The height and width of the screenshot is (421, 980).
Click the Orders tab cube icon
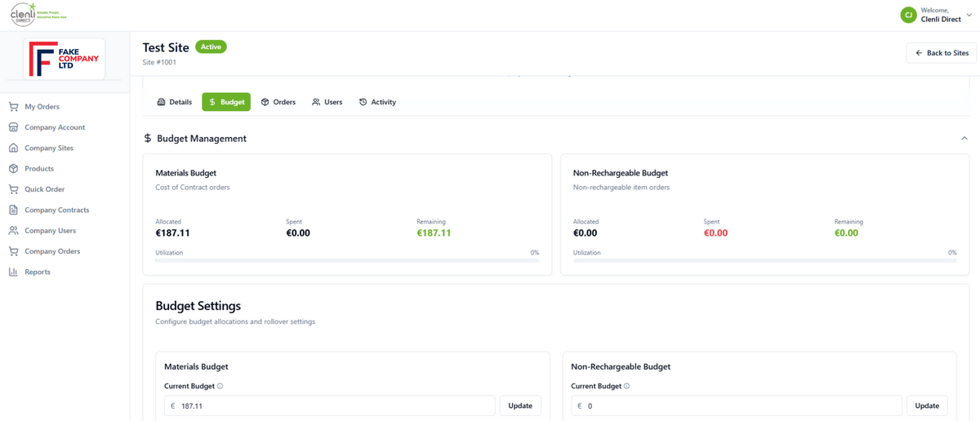click(x=265, y=102)
